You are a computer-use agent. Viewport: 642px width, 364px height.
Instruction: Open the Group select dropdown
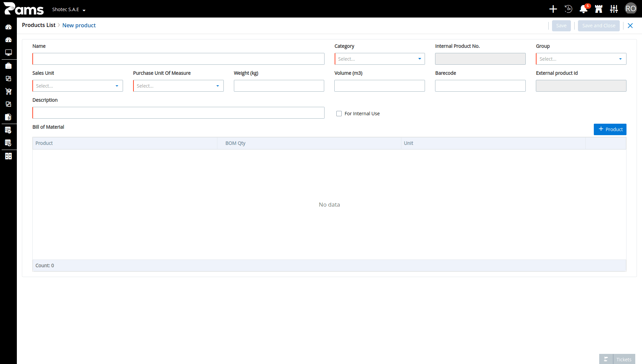pyautogui.click(x=581, y=59)
